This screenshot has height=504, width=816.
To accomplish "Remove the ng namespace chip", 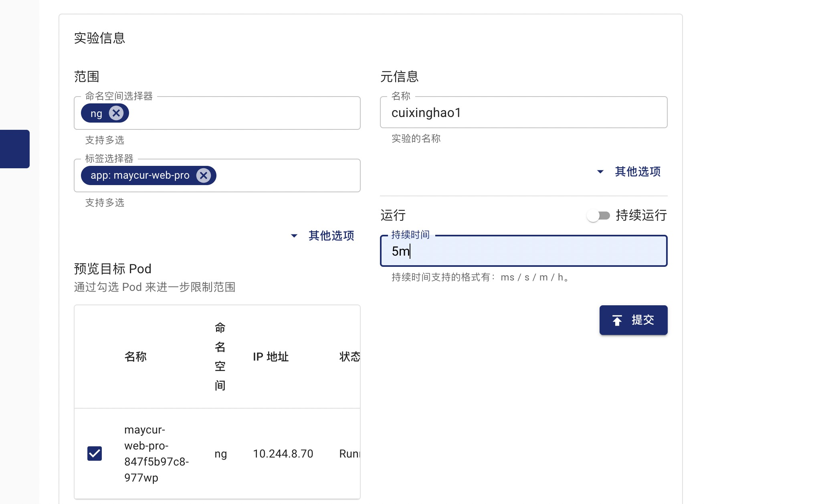I will tap(116, 113).
